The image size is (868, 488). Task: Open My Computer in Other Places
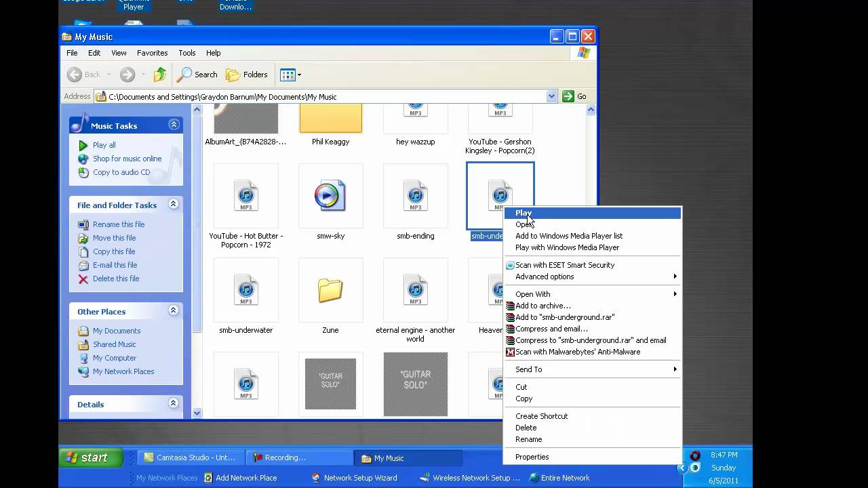pos(115,358)
